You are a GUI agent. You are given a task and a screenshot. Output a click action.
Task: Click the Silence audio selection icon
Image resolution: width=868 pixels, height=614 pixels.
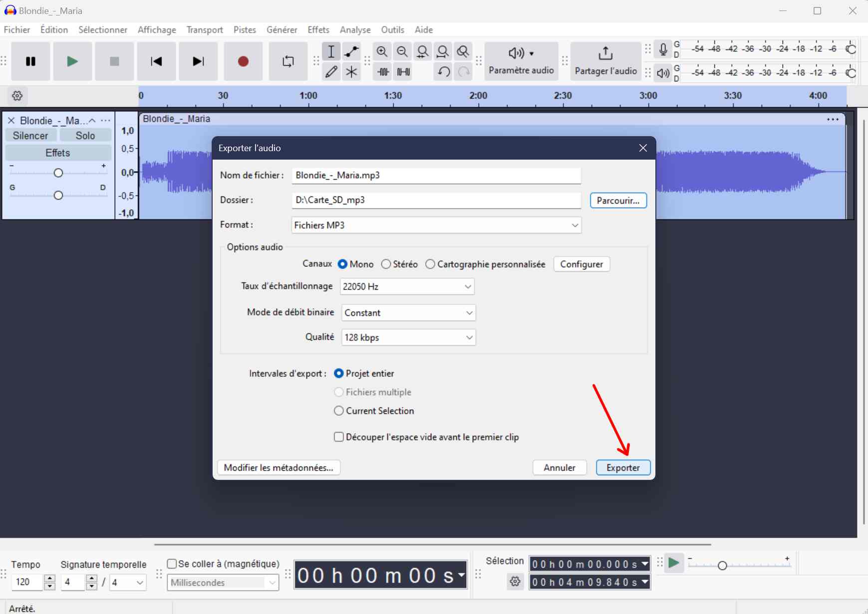click(403, 72)
